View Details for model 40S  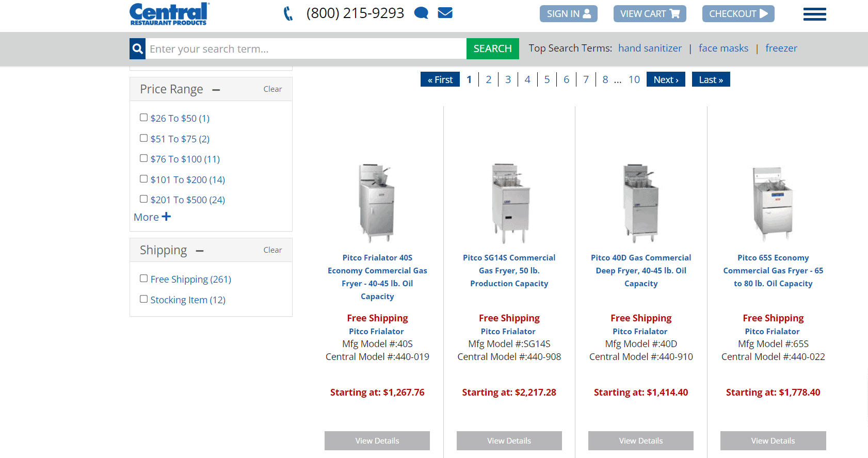[x=377, y=441]
